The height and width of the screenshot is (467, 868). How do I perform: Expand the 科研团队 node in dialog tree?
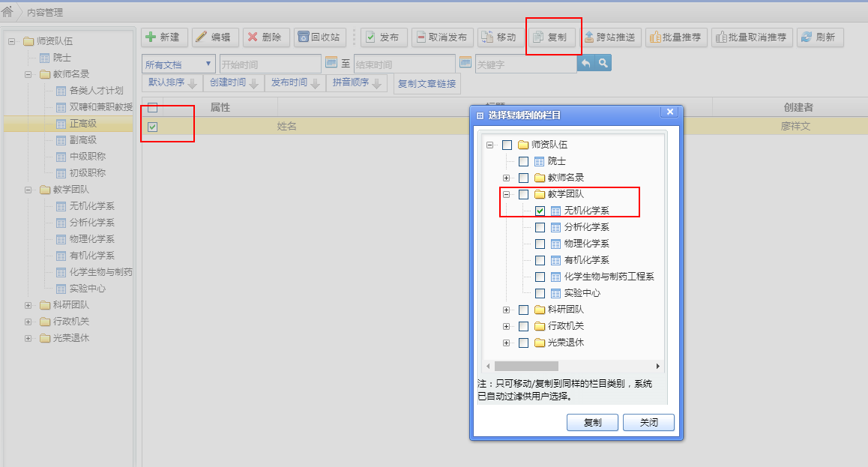coord(507,310)
